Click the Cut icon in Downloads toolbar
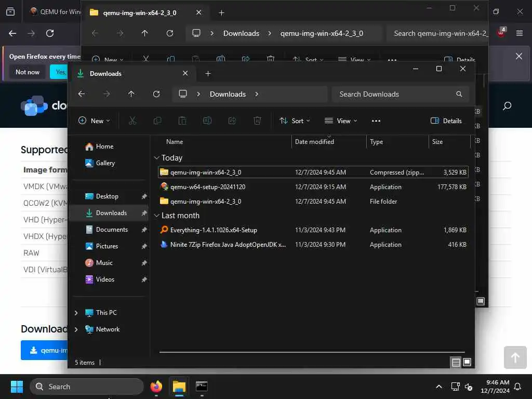The image size is (532, 399). (132, 121)
